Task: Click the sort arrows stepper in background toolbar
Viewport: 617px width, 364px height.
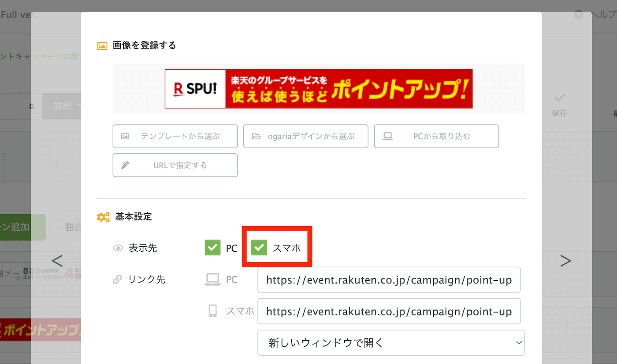Action: (31, 106)
